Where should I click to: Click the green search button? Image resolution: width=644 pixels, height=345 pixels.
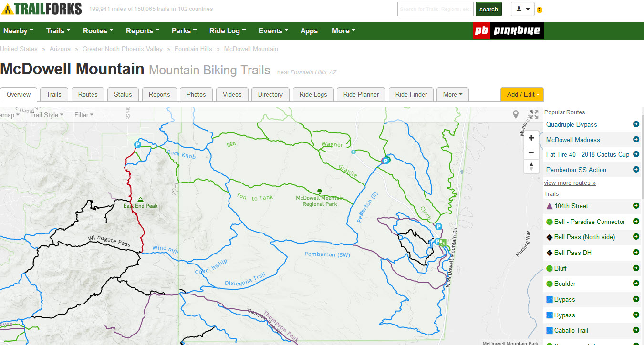pos(488,9)
